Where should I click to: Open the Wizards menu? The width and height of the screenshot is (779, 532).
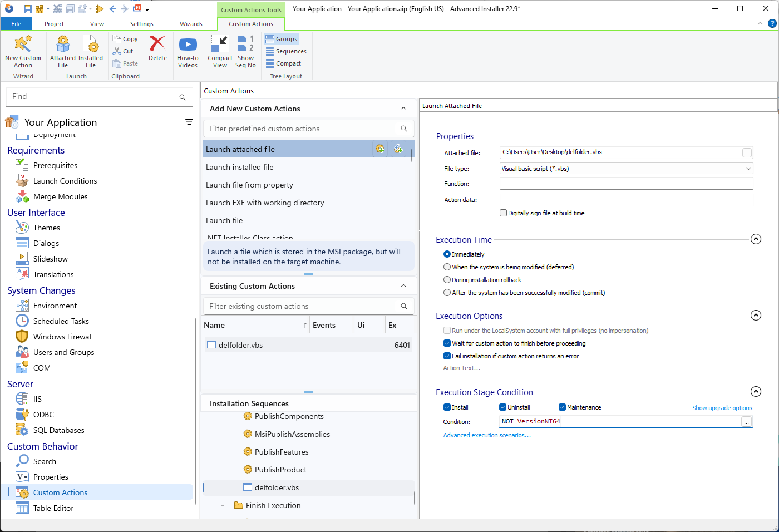tap(191, 24)
